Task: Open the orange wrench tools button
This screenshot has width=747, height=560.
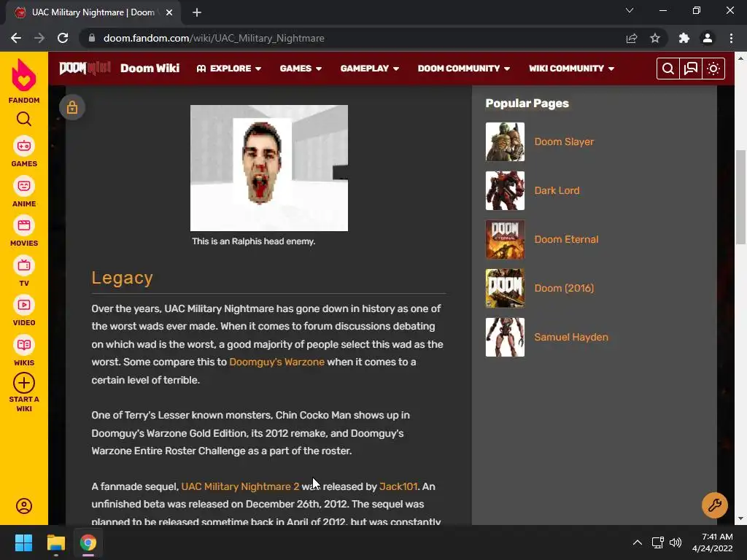Action: (715, 505)
